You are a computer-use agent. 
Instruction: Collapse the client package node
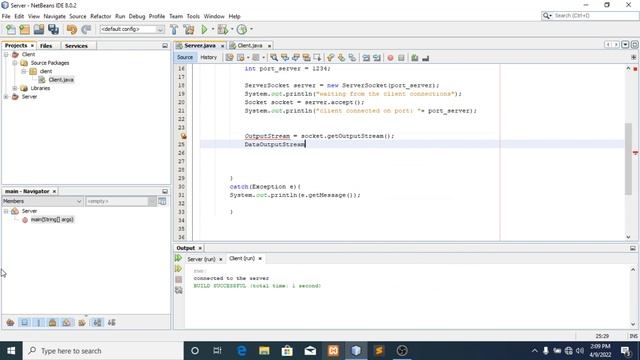coord(24,71)
